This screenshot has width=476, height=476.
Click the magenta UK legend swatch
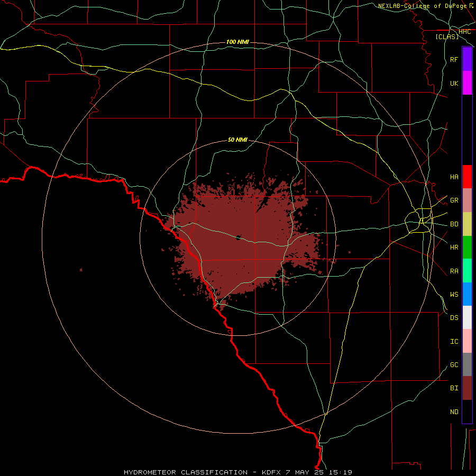pos(467,83)
